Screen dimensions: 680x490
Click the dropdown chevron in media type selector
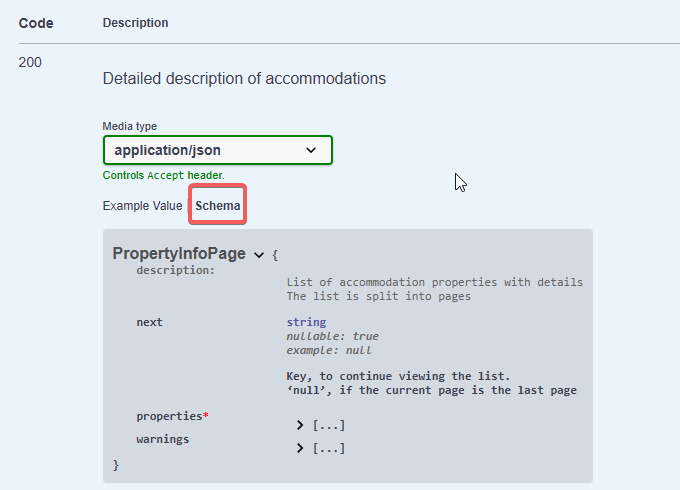[x=311, y=150]
